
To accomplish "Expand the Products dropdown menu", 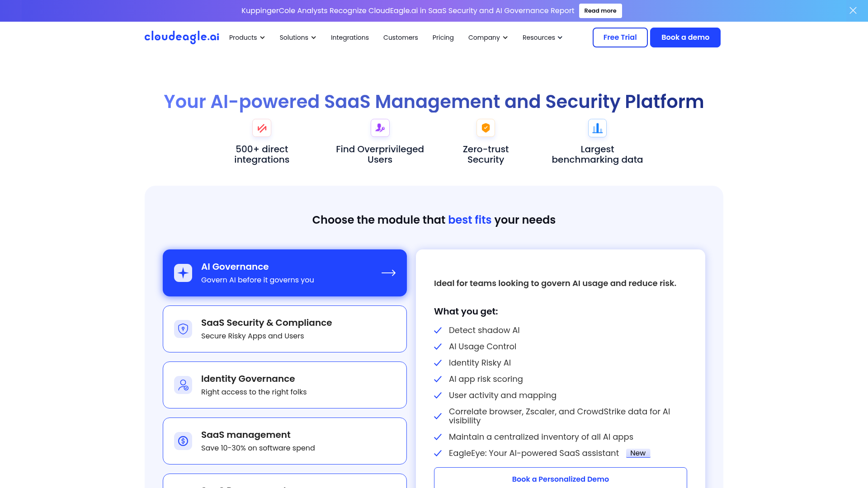I will (247, 38).
